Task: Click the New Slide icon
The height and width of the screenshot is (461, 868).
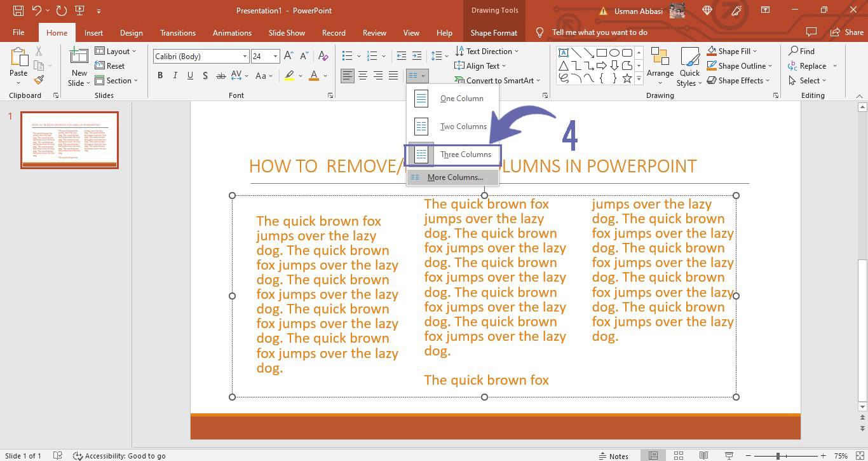Action: [x=79, y=57]
